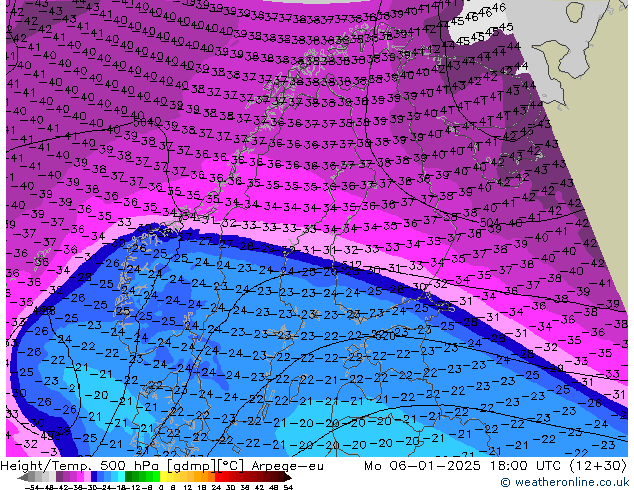Click the yellow swatch in the color legend
Viewport: 634px width, 490px height.
click(x=163, y=476)
